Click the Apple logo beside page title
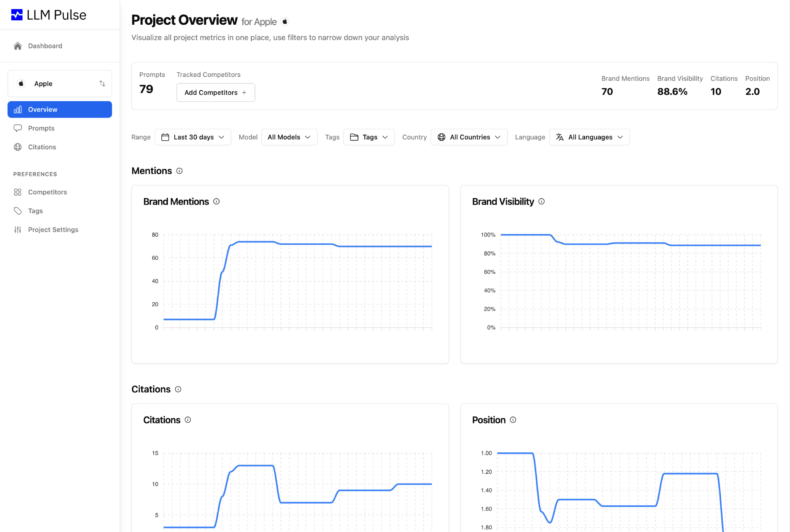Viewport: 790px width, 532px height. click(285, 21)
